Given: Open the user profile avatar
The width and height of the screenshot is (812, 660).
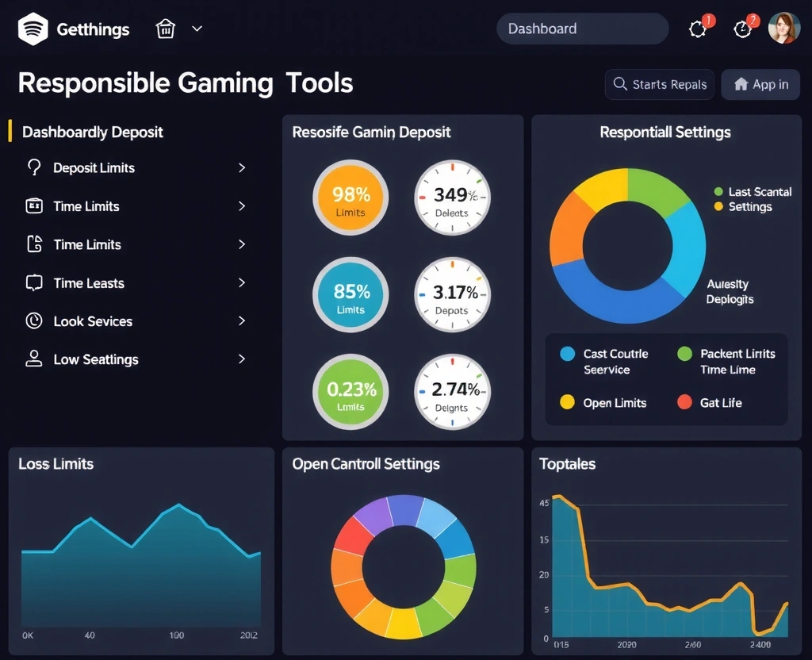Looking at the screenshot, I should pyautogui.click(x=784, y=28).
